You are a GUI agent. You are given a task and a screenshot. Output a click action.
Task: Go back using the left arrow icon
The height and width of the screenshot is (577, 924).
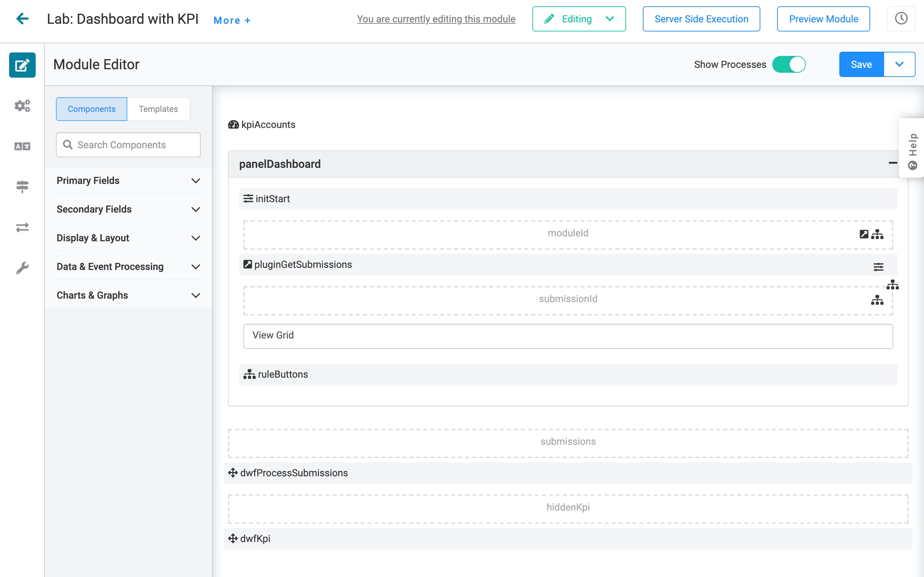click(x=22, y=18)
